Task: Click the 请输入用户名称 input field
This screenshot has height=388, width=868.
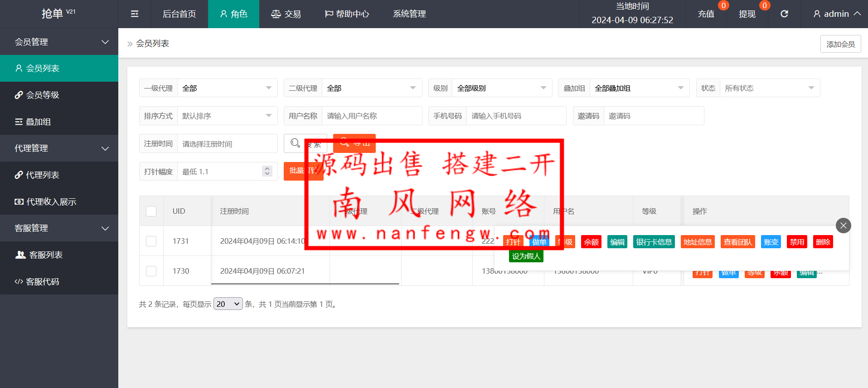Action: (x=372, y=116)
